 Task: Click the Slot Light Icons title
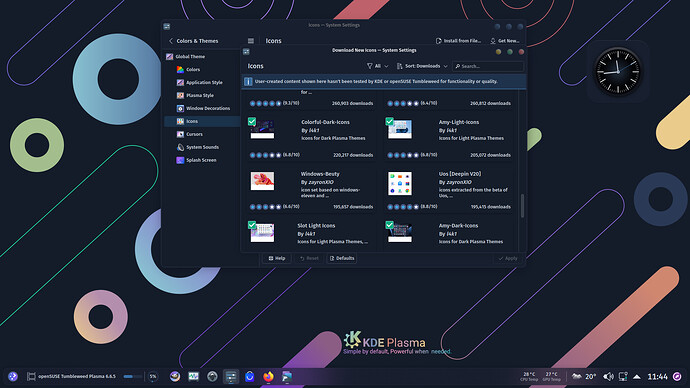[x=316, y=226]
